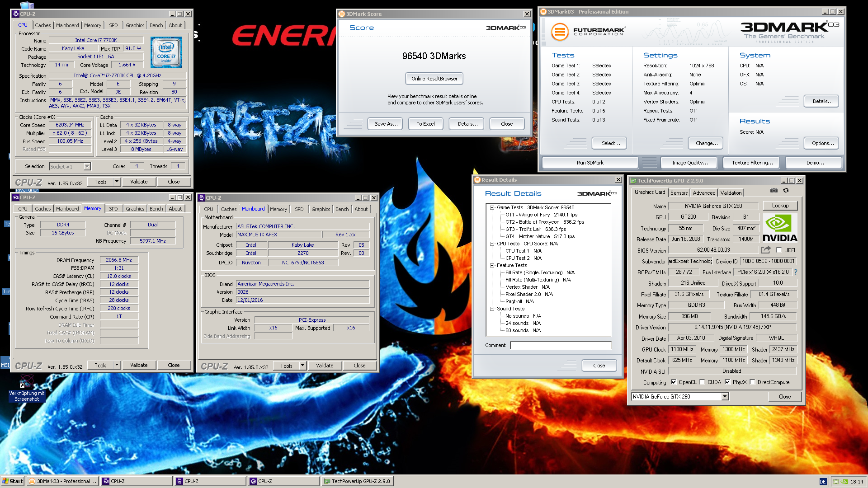
Task: Click the Futuremark Corporation logo
Action: (588, 31)
